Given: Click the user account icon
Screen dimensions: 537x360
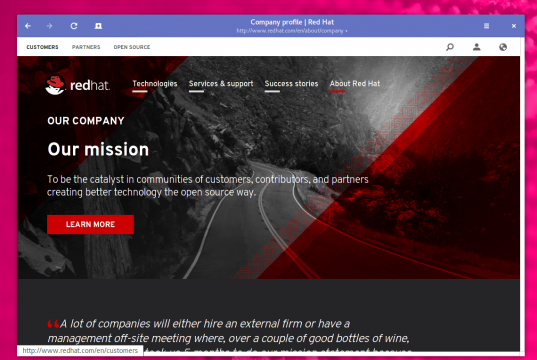Looking at the screenshot, I should click(476, 47).
